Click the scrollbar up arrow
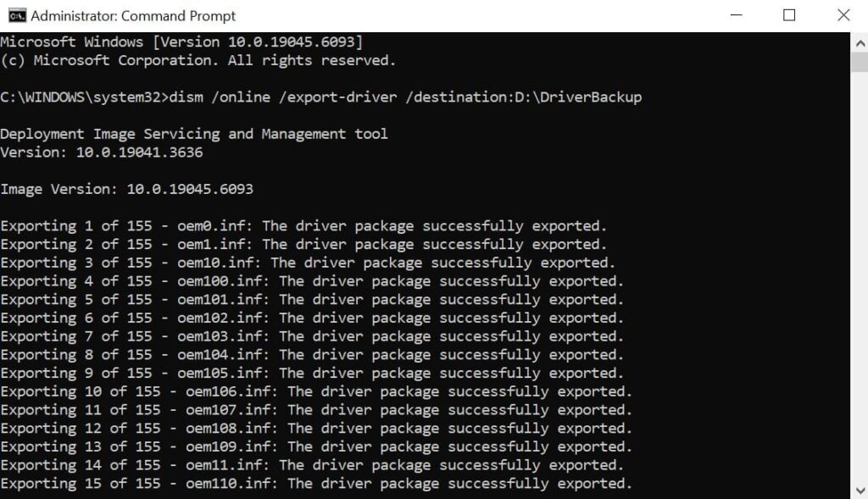The image size is (868, 499). pyautogui.click(x=859, y=41)
